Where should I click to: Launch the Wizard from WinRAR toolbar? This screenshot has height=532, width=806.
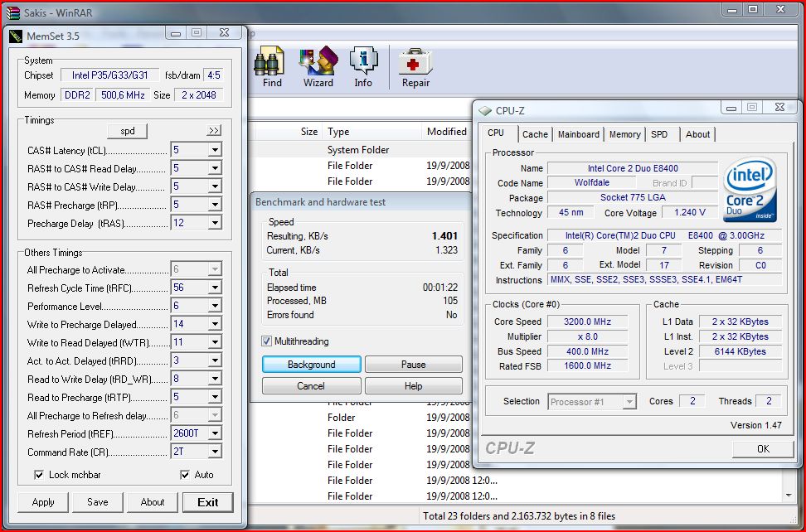pos(318,67)
